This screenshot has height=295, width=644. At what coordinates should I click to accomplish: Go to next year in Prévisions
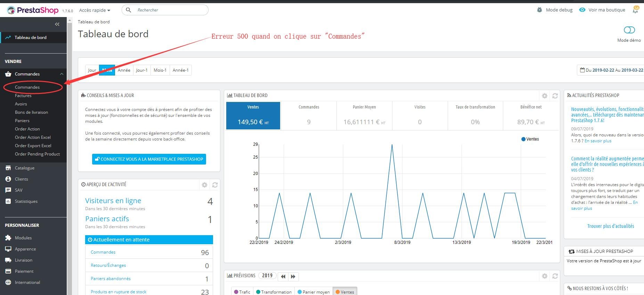293,276
